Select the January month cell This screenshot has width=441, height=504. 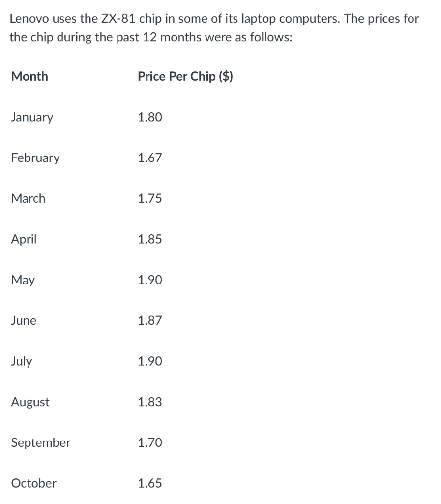32,117
